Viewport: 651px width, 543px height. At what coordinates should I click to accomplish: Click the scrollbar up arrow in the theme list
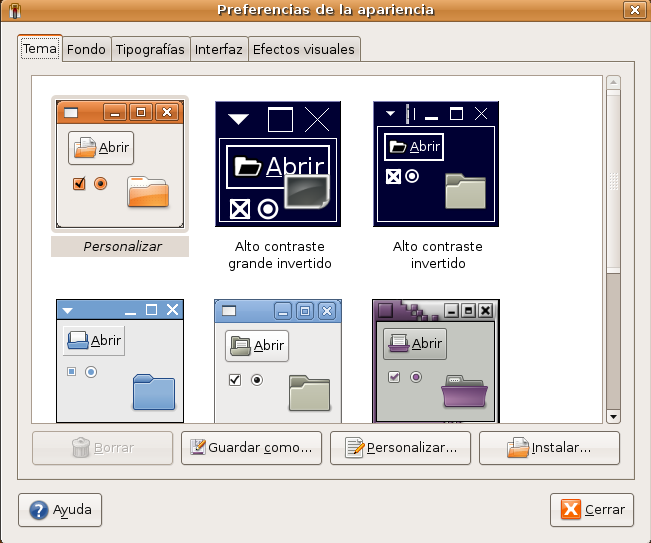tap(614, 83)
